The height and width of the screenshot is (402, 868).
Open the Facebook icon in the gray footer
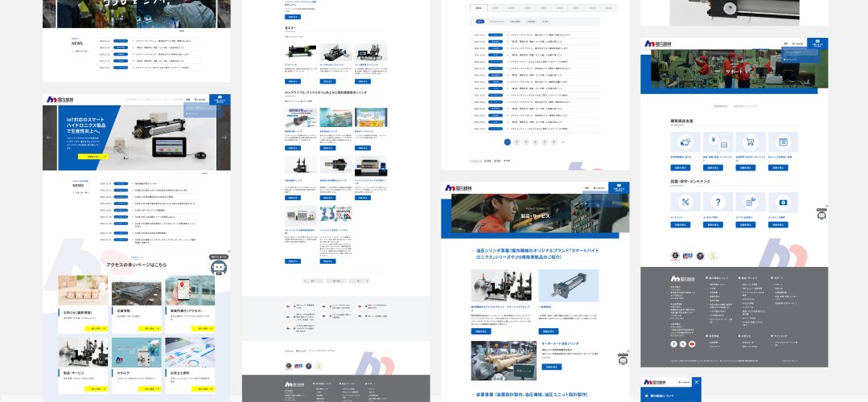pos(673,343)
